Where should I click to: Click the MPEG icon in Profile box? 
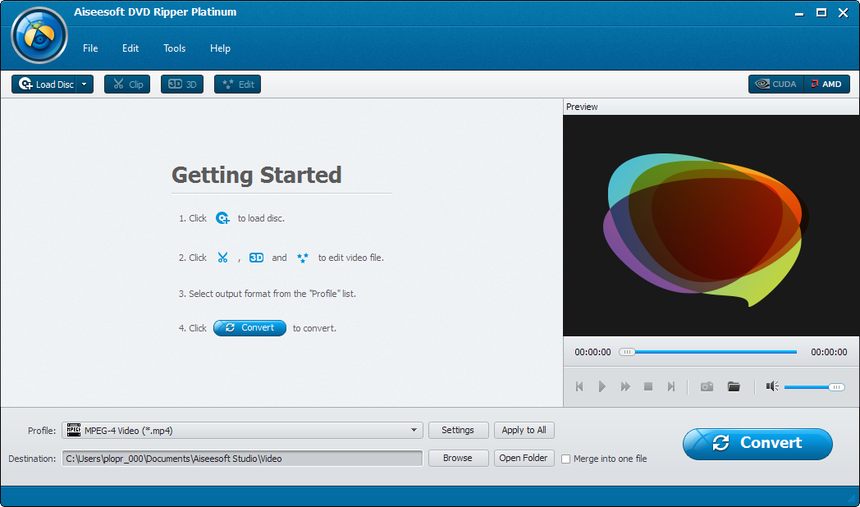pyautogui.click(x=73, y=430)
